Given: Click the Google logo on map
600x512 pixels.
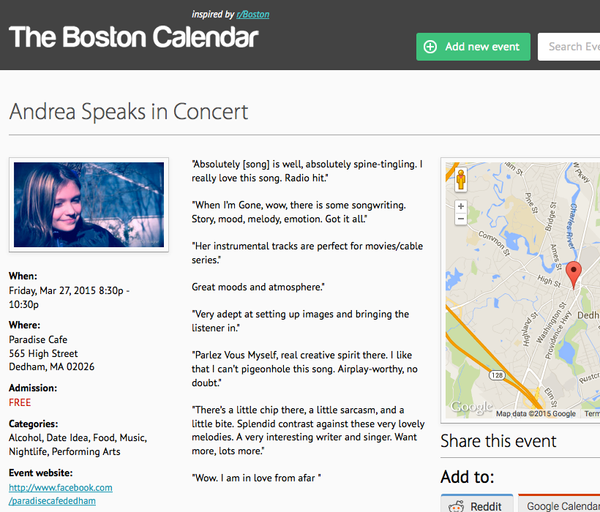Looking at the screenshot, I should pos(471,407).
